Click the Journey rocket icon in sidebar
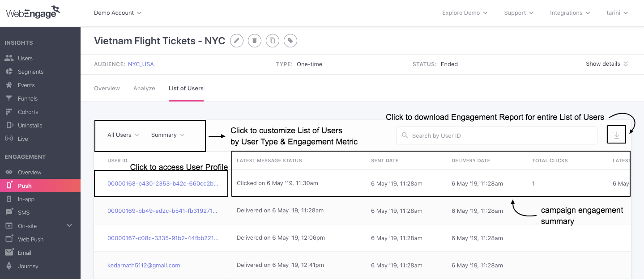 [9, 266]
